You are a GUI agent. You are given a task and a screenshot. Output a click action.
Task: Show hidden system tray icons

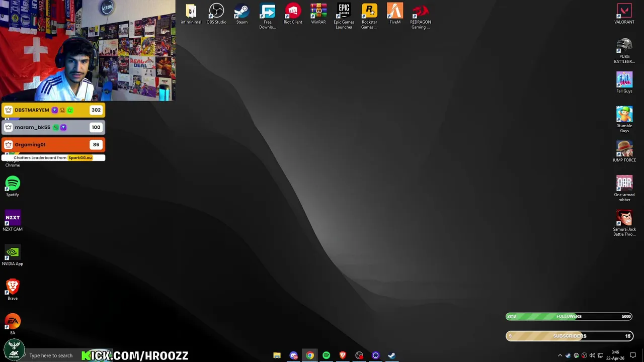(x=560, y=355)
